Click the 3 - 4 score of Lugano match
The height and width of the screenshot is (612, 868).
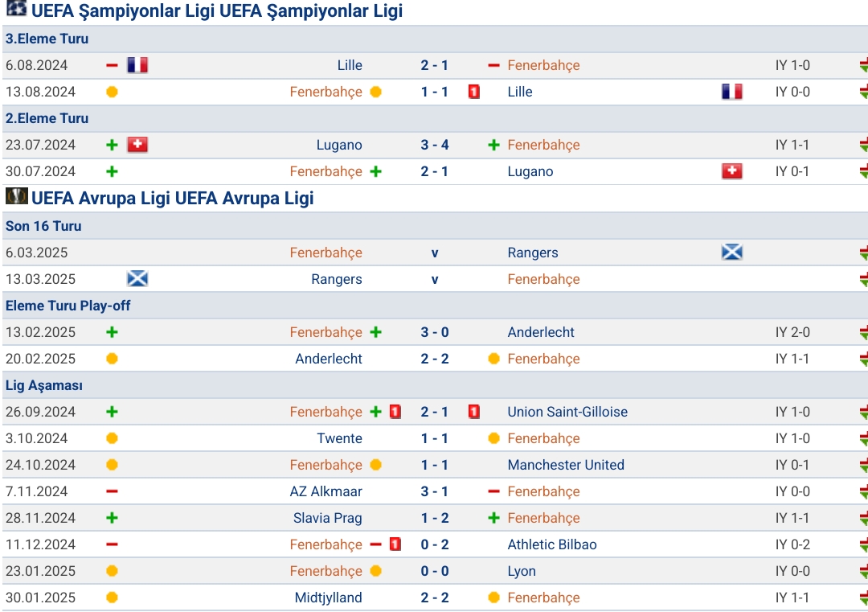click(435, 145)
